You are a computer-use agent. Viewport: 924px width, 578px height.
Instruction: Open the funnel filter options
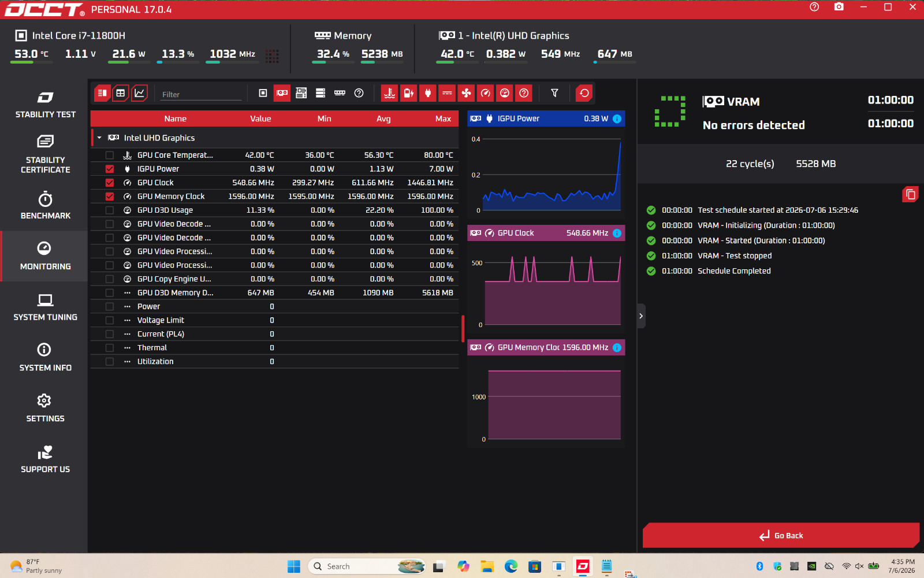[554, 93]
